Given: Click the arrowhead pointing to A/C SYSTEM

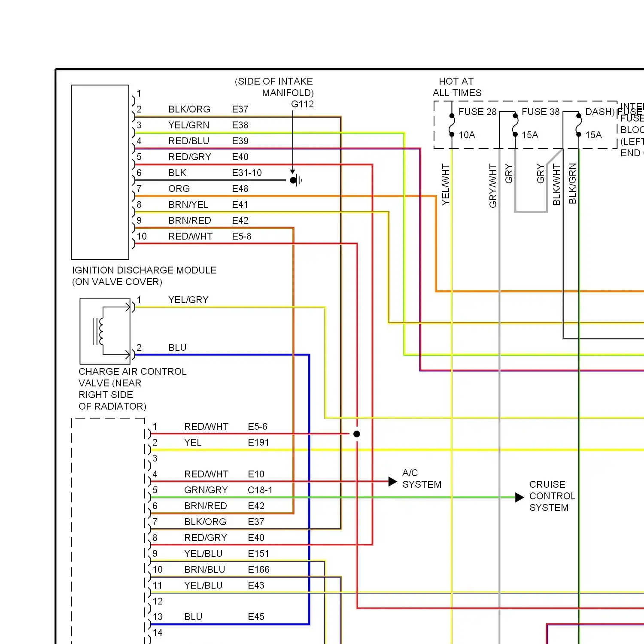Looking at the screenshot, I should click(392, 482).
